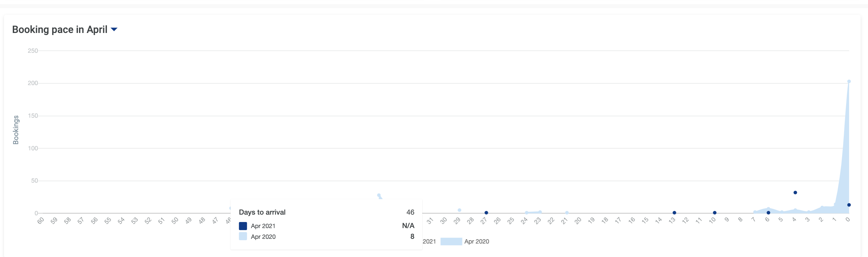Select the light Apr 2020 point at day 23
Viewport: 868px width, 257px height.
(x=540, y=212)
